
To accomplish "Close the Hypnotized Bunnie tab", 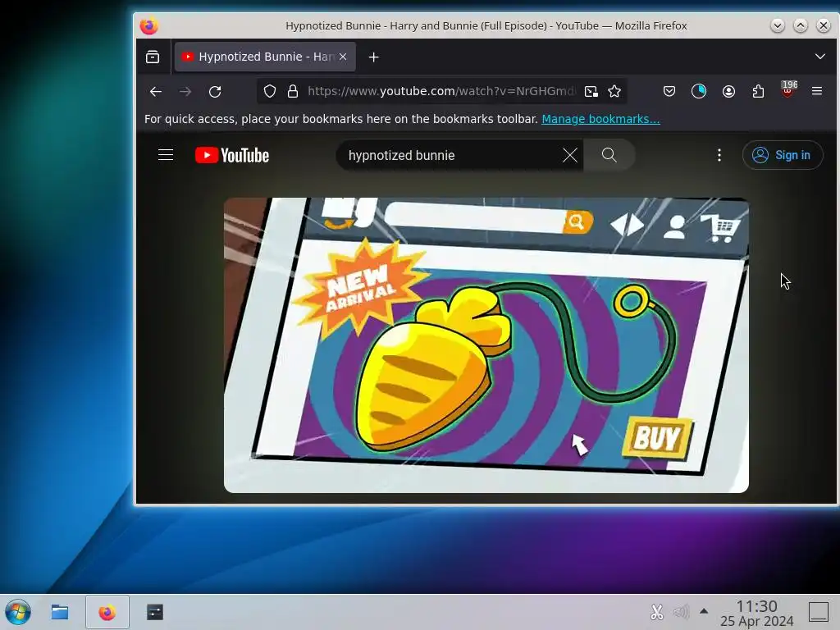I will click(343, 57).
